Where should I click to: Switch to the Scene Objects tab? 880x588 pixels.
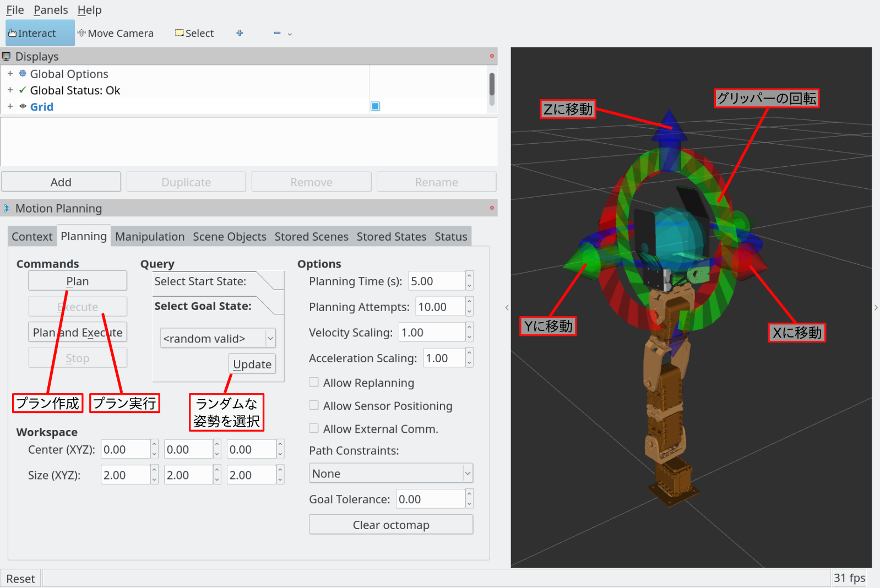[230, 237]
